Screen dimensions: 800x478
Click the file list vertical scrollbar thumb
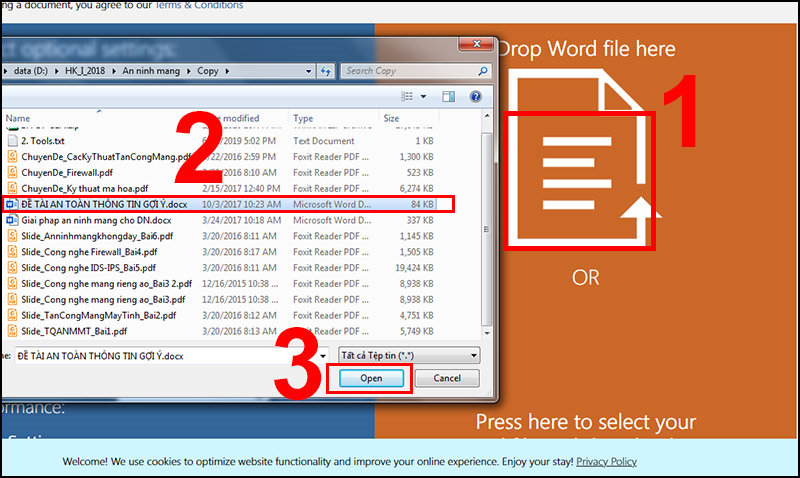click(487, 230)
